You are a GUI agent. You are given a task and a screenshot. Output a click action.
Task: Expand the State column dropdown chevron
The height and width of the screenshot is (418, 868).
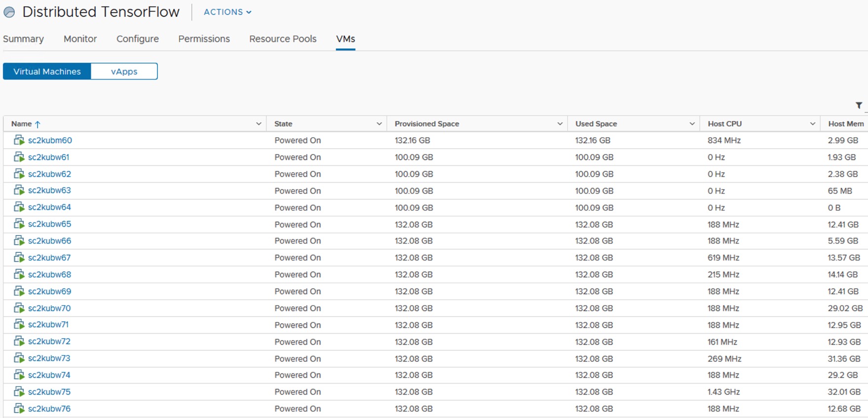[379, 124]
